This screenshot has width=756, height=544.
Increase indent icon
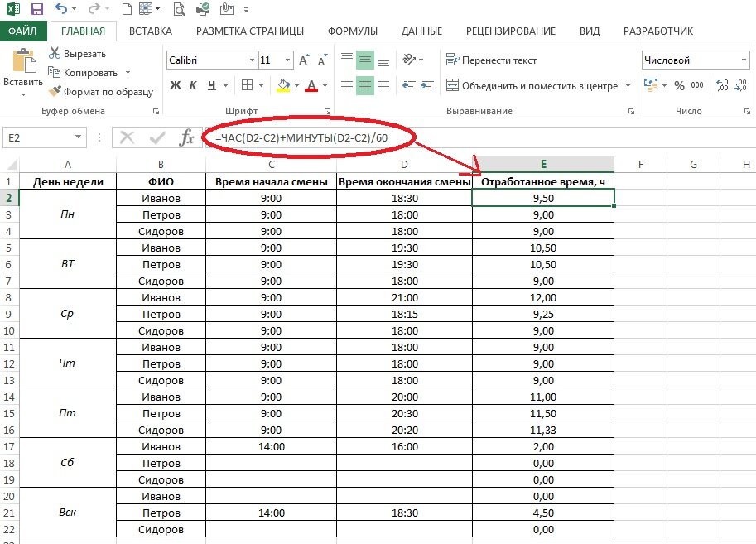(x=427, y=85)
